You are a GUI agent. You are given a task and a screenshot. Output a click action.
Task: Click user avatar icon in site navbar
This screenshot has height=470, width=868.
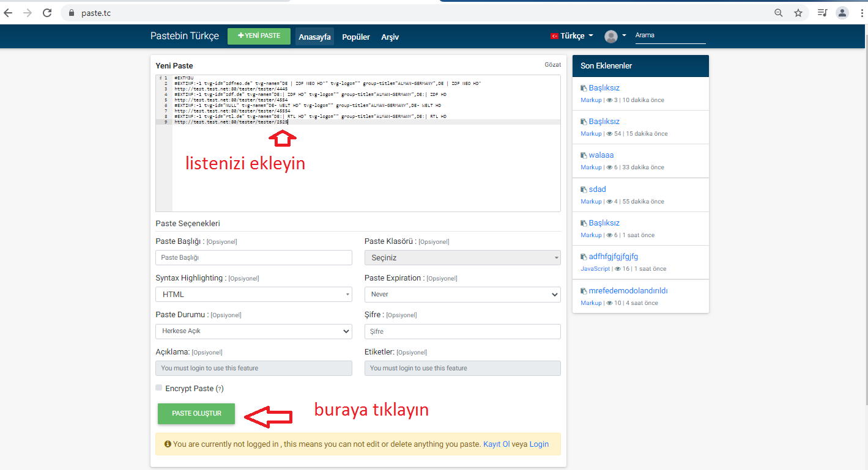coord(610,37)
